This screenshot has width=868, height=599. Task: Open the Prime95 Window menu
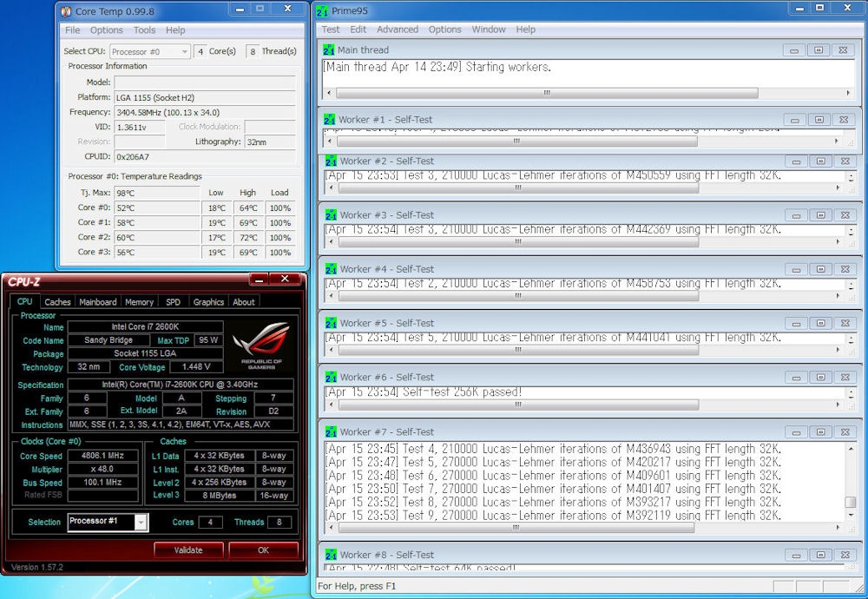488,30
